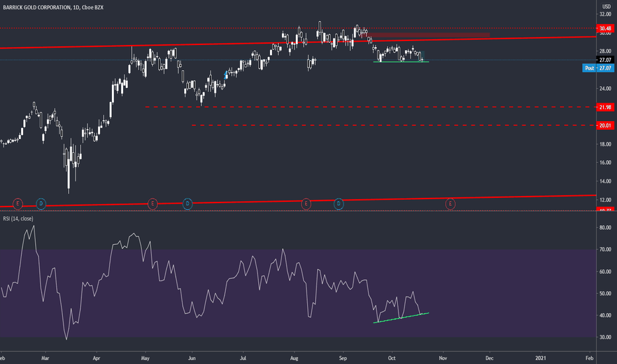The image size is (617, 364).
Task: Click the 16.00 price axis label
Action: coord(605,163)
